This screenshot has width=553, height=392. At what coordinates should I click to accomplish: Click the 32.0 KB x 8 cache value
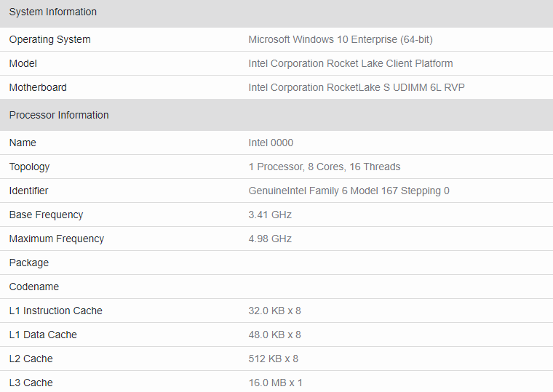274,311
